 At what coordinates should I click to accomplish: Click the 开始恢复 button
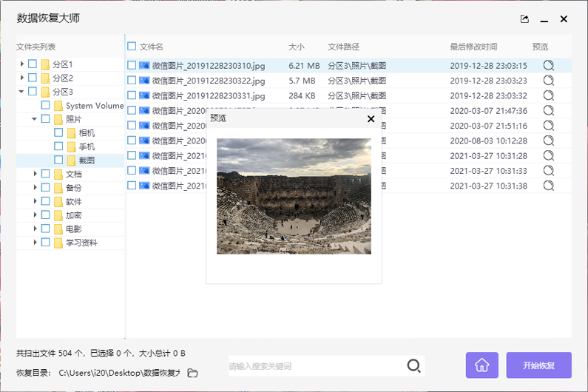(x=538, y=365)
